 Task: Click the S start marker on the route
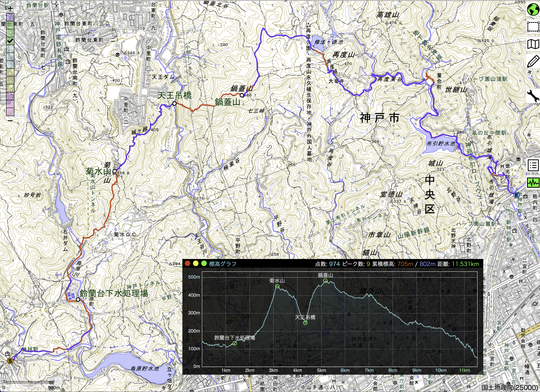coord(10,361)
